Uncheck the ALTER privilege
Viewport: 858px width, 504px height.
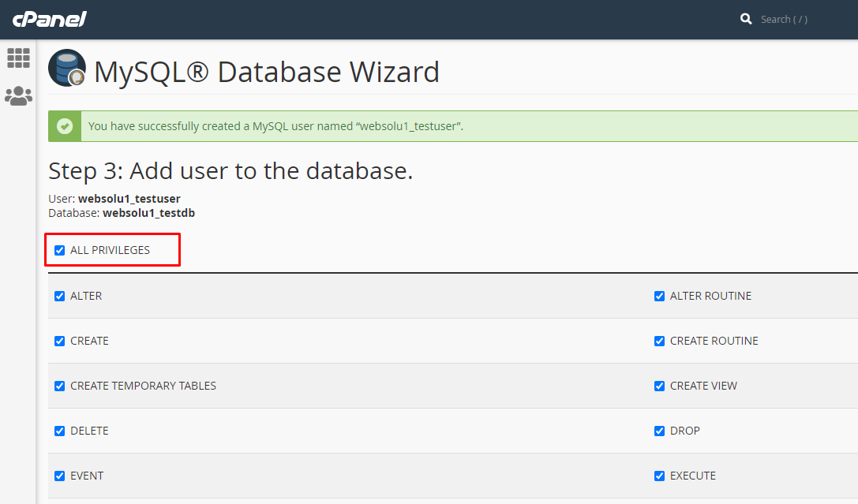pyautogui.click(x=60, y=297)
